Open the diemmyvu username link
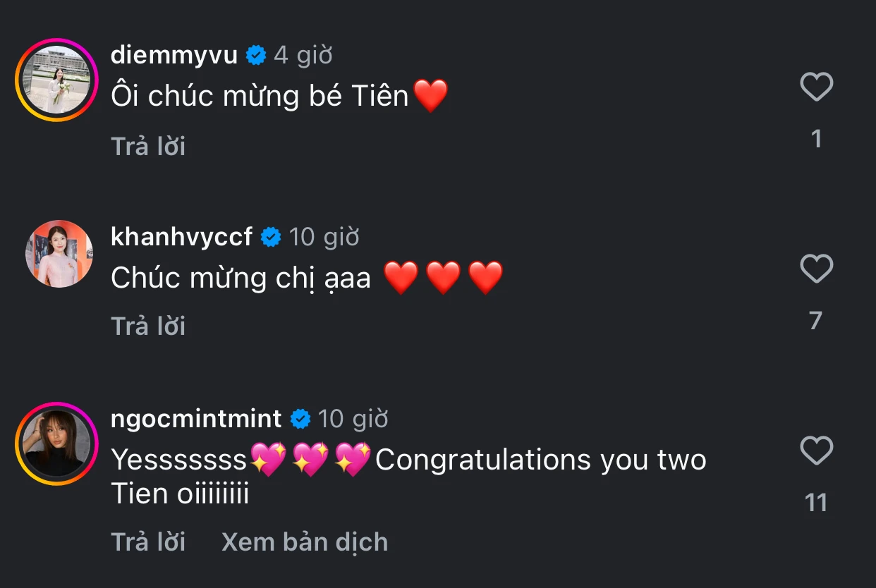 click(174, 55)
